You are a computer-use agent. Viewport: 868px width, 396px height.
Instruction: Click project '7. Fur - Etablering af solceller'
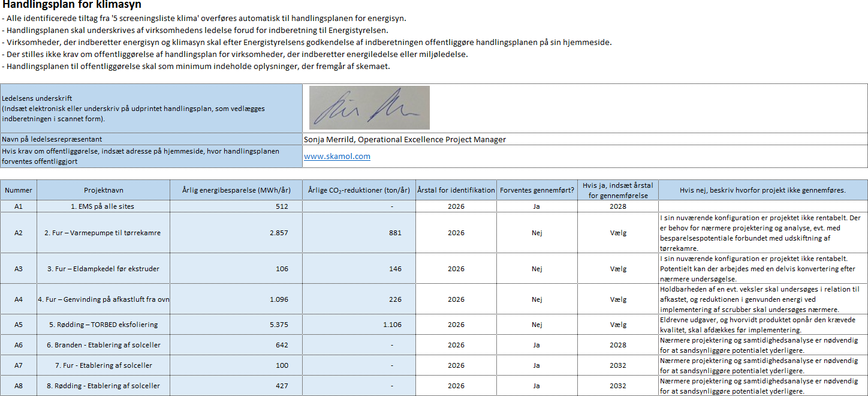click(x=104, y=365)
